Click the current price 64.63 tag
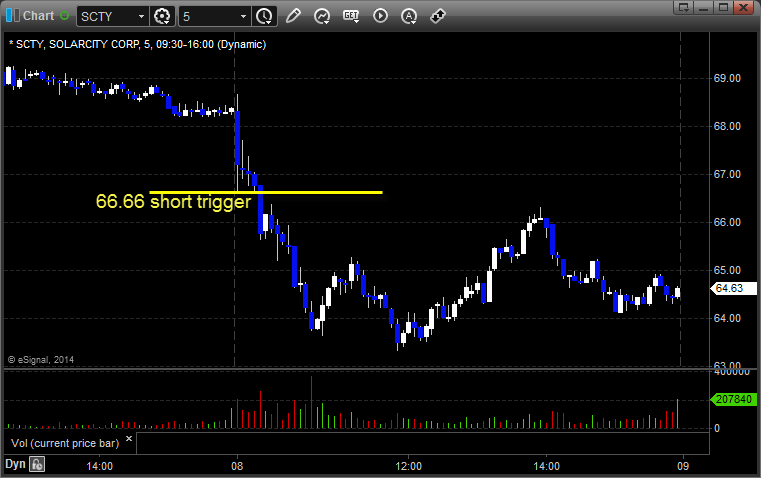Image resolution: width=761 pixels, height=478 pixels. [x=733, y=288]
